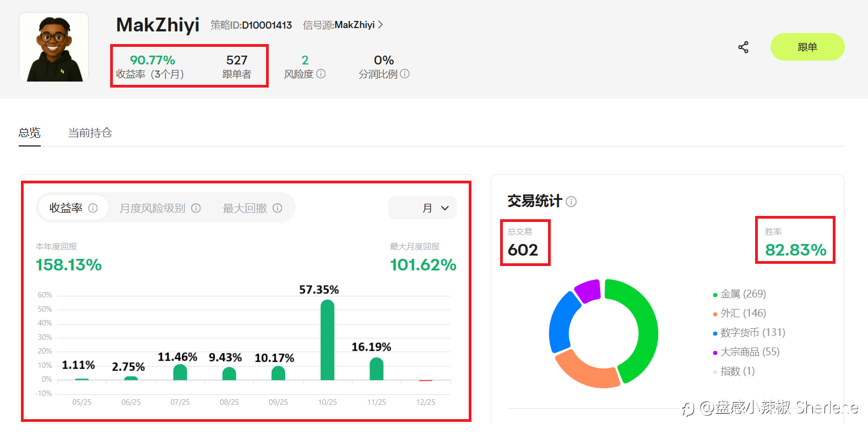This screenshot has height=434, width=868.
Task: Click the 策略ID D10001413 text
Action: click(251, 25)
